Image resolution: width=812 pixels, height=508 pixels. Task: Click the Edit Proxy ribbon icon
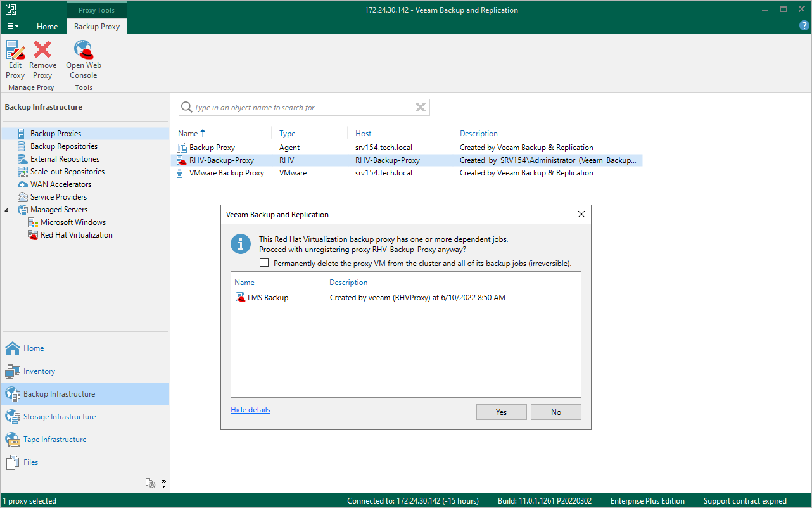(15, 49)
